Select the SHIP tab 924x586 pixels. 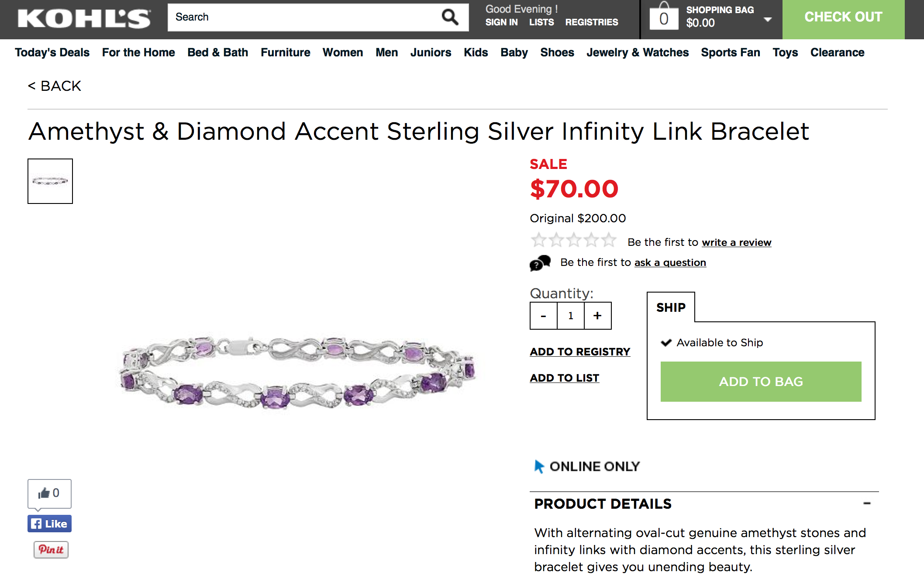point(671,307)
